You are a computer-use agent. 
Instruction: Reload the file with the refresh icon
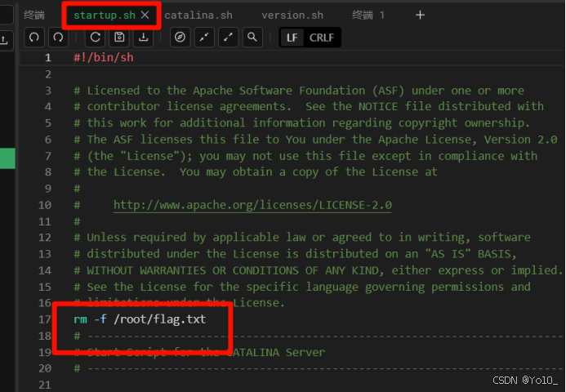pos(95,38)
